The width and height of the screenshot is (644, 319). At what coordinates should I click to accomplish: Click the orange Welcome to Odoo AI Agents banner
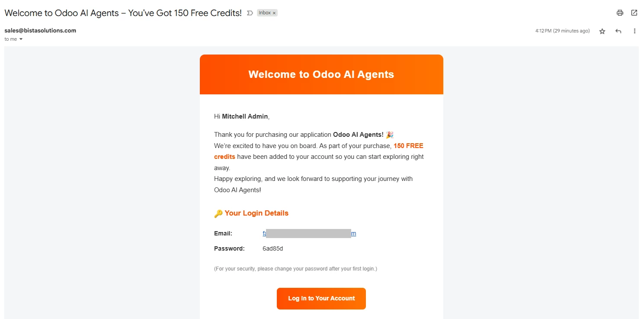click(321, 74)
